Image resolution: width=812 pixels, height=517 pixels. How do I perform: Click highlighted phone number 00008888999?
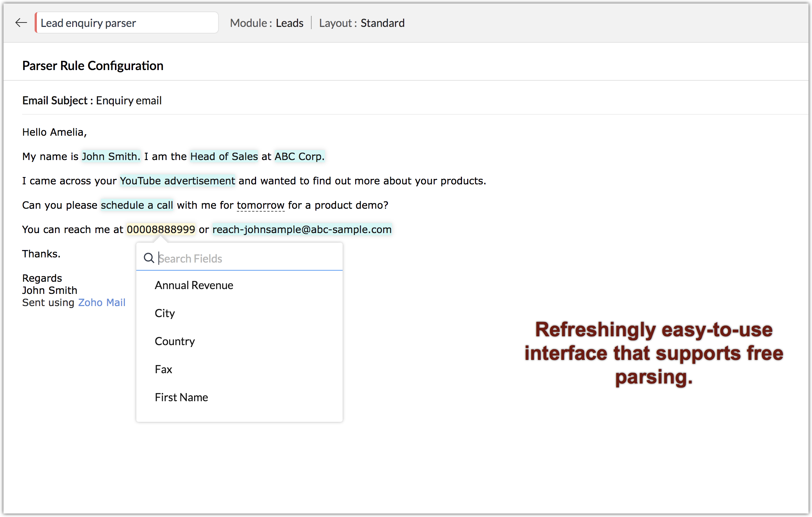[161, 230]
